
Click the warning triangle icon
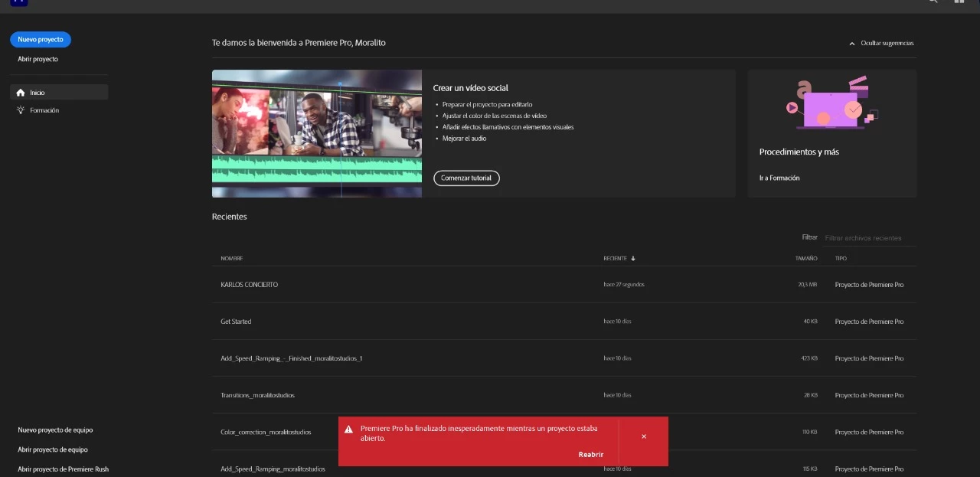[348, 430]
